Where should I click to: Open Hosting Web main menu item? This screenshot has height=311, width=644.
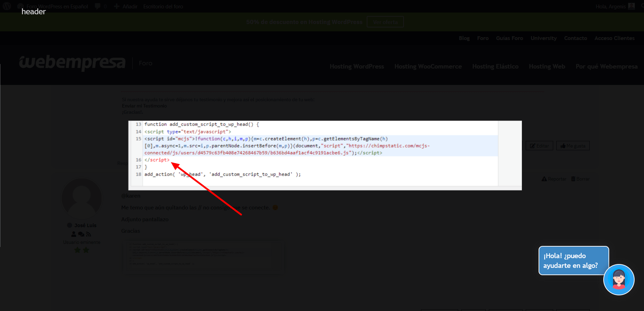[547, 66]
